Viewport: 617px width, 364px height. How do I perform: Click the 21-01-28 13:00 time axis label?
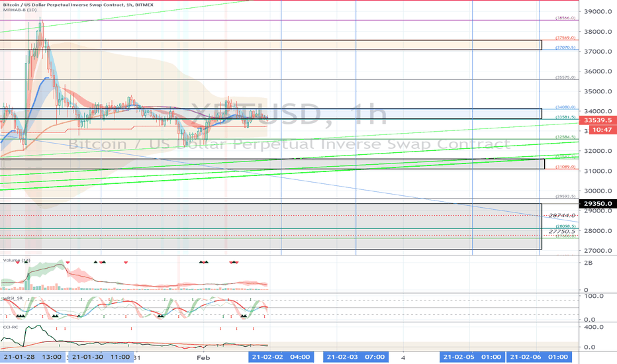(32, 357)
